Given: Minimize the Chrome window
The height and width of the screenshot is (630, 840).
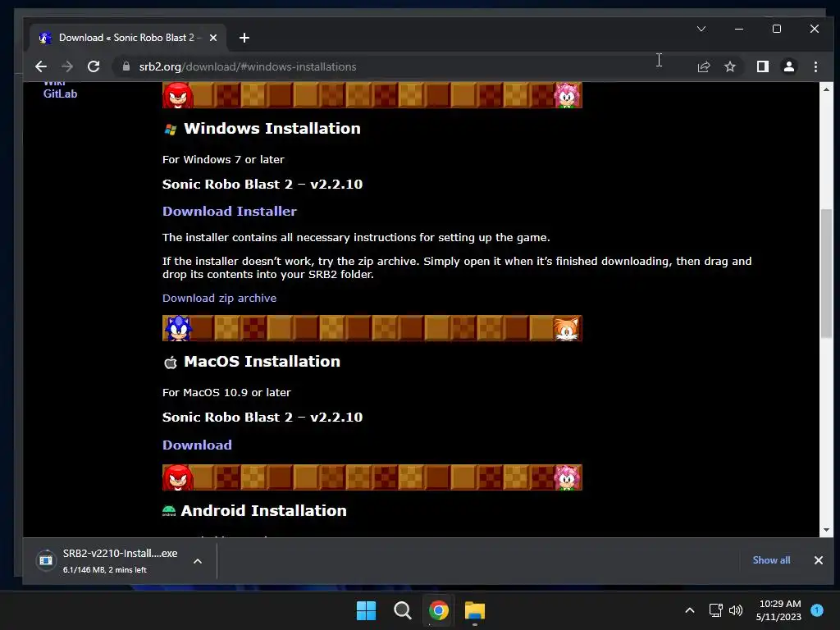Looking at the screenshot, I should coord(739,29).
